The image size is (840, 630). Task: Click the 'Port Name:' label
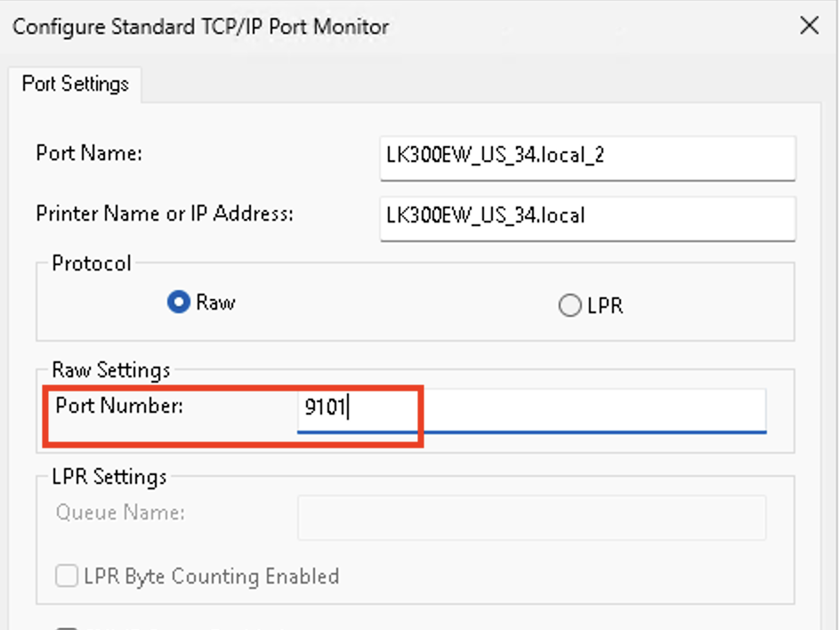[x=89, y=153]
